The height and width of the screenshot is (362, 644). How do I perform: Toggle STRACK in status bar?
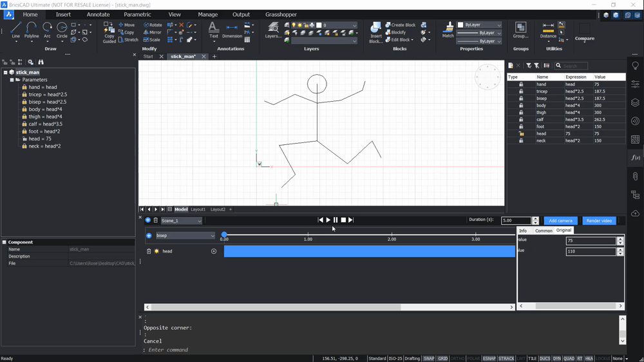(x=506, y=358)
